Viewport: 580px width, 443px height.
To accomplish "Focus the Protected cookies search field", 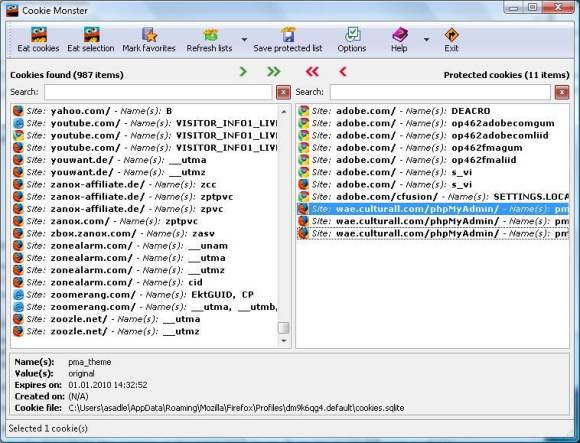I will click(440, 92).
